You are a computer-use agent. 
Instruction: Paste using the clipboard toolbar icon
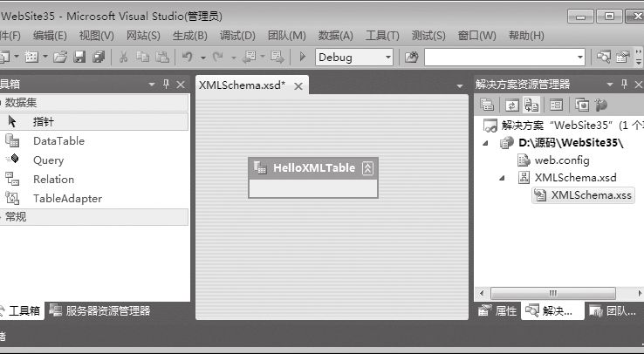coord(162,57)
